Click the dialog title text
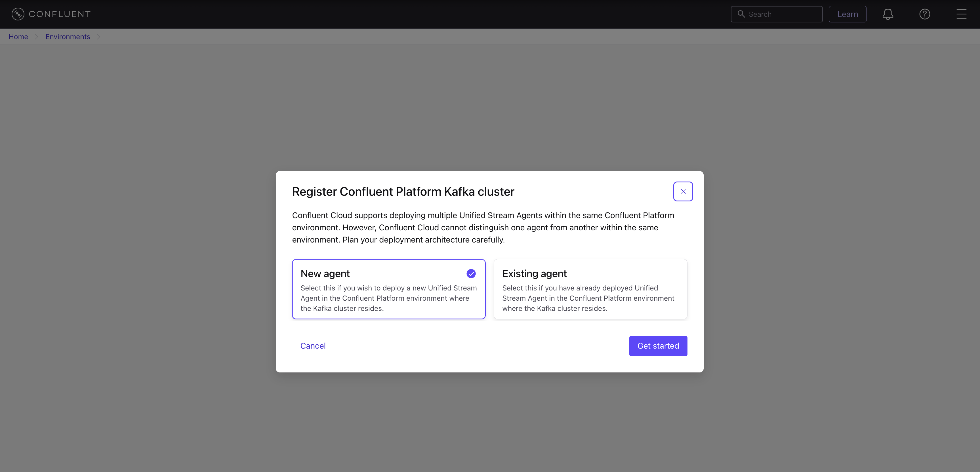The width and height of the screenshot is (980, 472). [403, 192]
